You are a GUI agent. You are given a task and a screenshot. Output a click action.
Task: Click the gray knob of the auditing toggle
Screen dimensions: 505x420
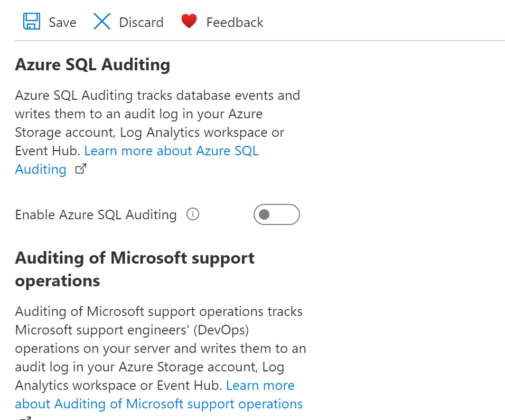pyautogui.click(x=265, y=214)
